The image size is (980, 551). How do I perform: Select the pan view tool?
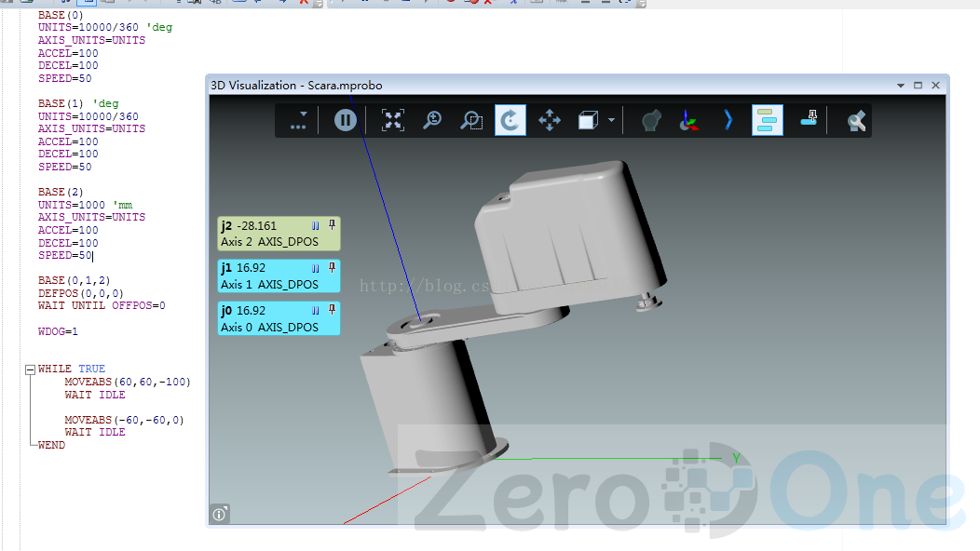pos(550,120)
